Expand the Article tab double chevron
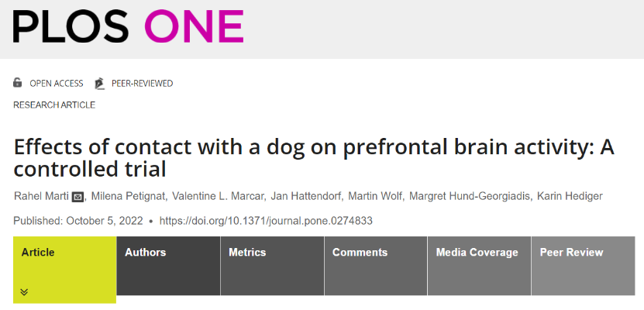This screenshot has width=644, height=310. tap(24, 292)
